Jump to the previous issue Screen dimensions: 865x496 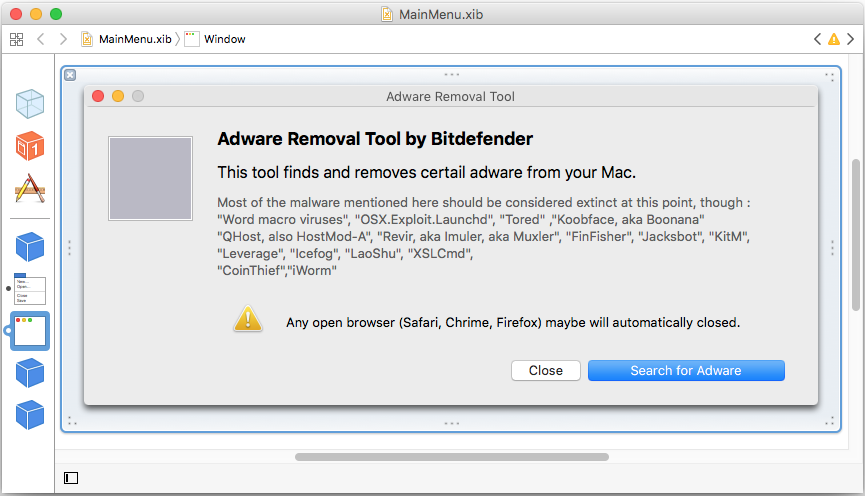[817, 39]
